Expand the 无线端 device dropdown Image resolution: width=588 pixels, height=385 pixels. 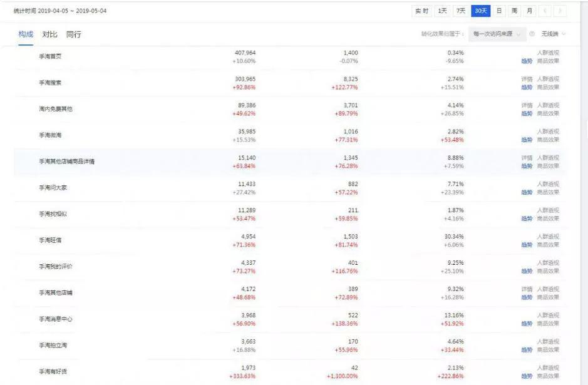point(553,34)
